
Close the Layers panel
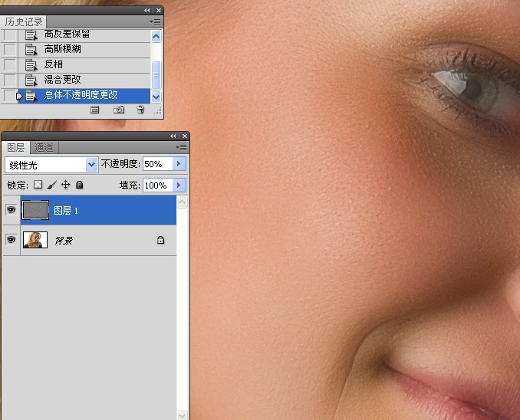[x=185, y=136]
